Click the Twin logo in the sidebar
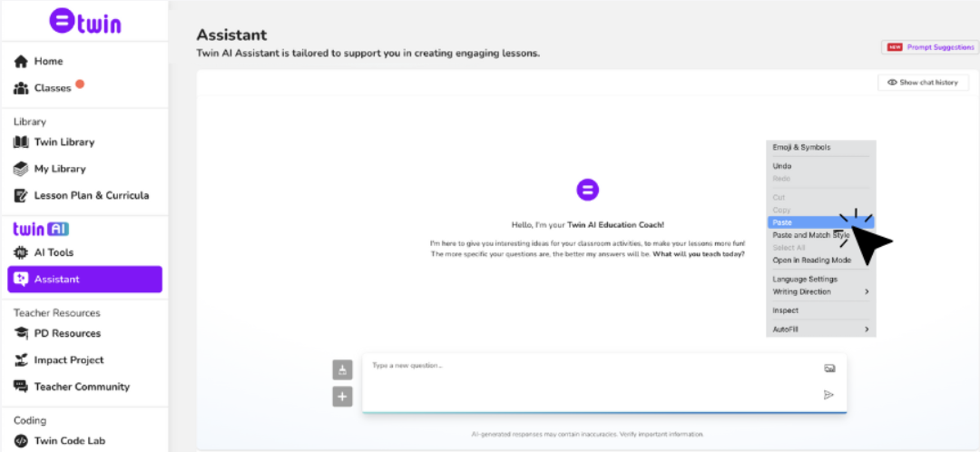The image size is (980, 452). coord(85,21)
